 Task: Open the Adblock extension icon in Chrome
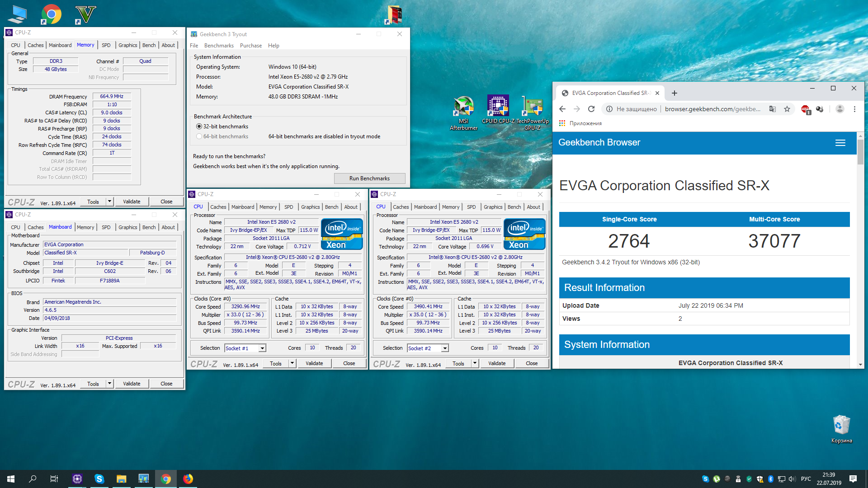tap(805, 109)
